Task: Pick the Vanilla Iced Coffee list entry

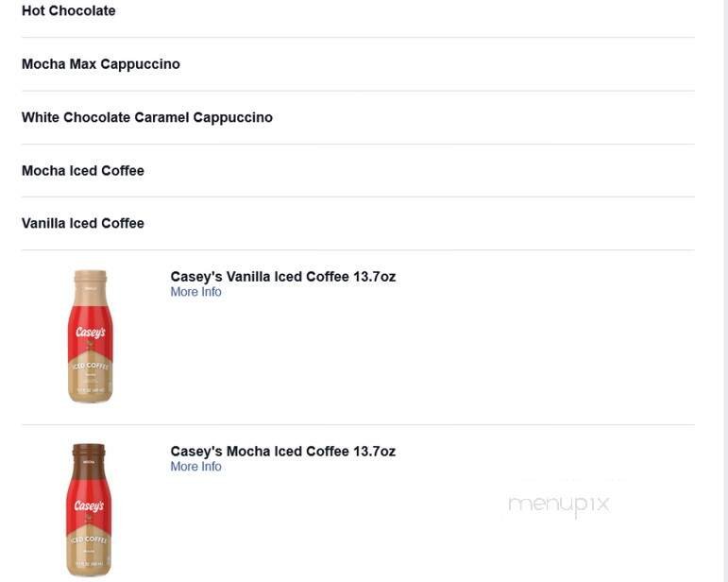Action: [x=83, y=224]
